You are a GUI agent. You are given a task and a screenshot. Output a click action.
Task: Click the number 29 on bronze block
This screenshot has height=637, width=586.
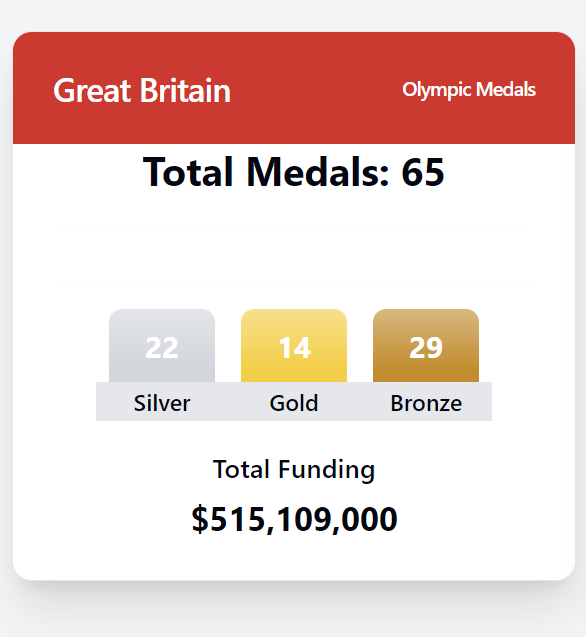(426, 348)
